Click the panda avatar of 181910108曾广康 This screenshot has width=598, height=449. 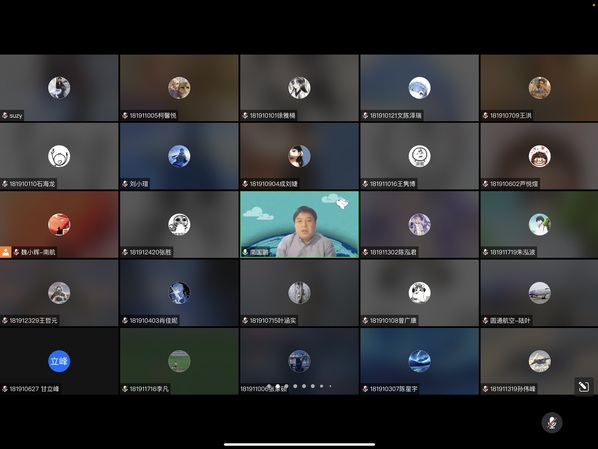click(420, 293)
